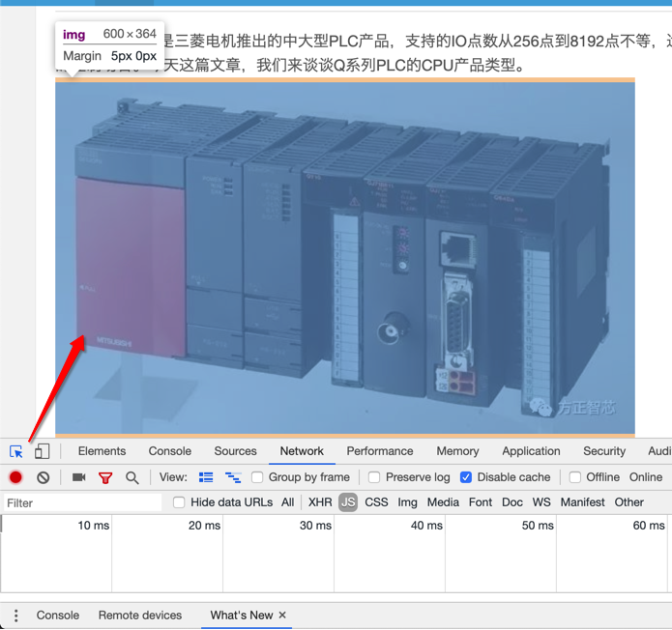Tick Hide data URLs checkbox

pos(179,502)
